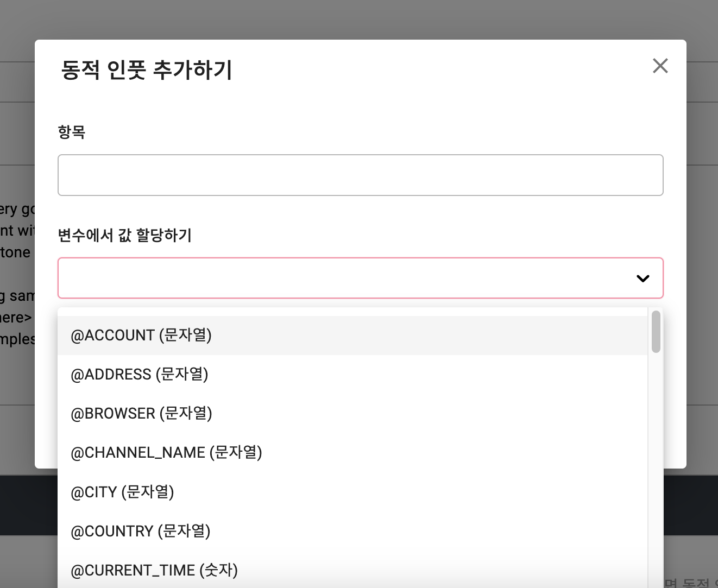Click the 항목 field label
Screen dimensions: 718x588
coord(72,132)
